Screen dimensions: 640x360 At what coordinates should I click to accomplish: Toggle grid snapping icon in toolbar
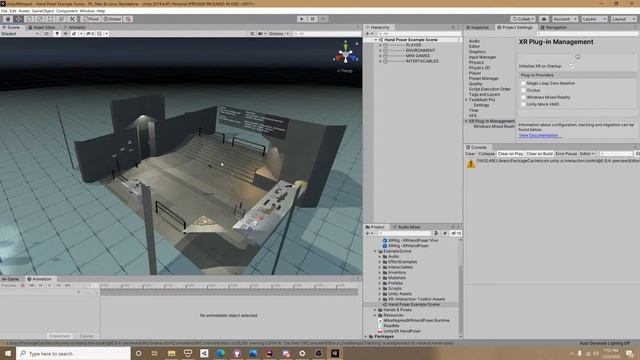pyautogui.click(x=128, y=19)
